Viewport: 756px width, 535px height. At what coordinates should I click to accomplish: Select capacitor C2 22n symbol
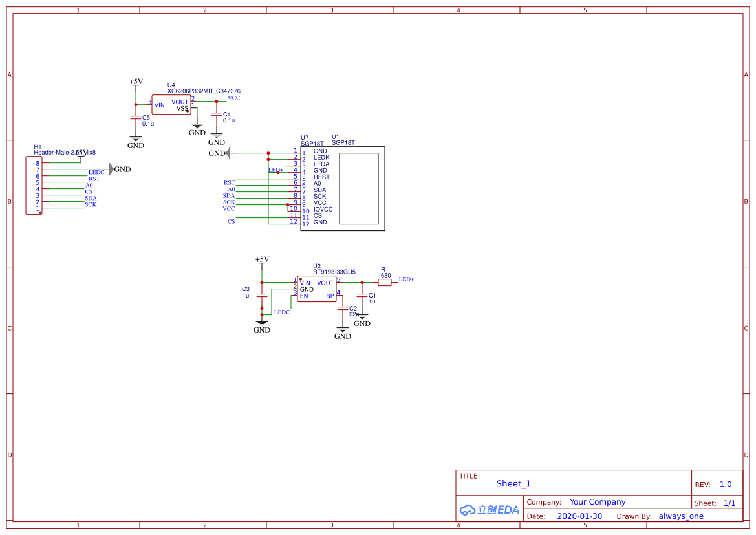click(342, 308)
